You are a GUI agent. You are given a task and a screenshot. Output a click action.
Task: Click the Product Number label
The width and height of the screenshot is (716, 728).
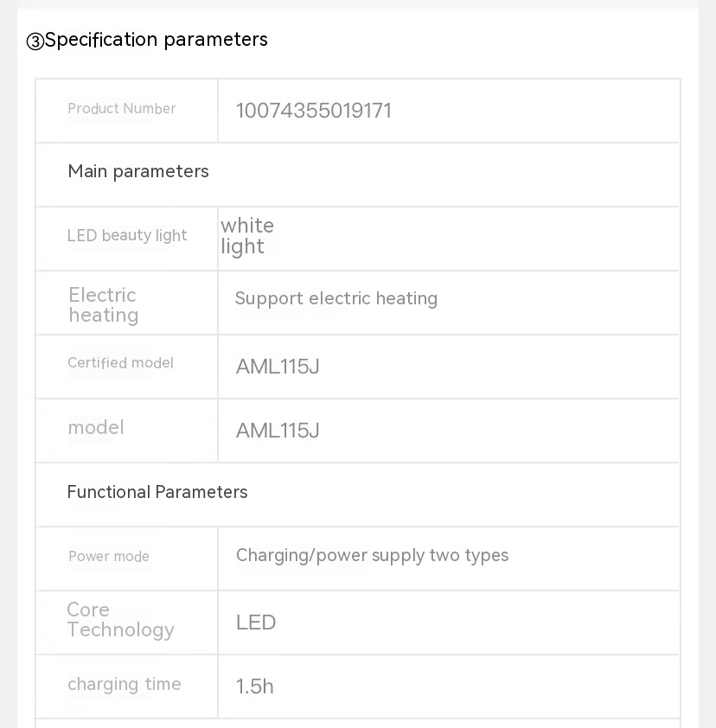coord(122,109)
